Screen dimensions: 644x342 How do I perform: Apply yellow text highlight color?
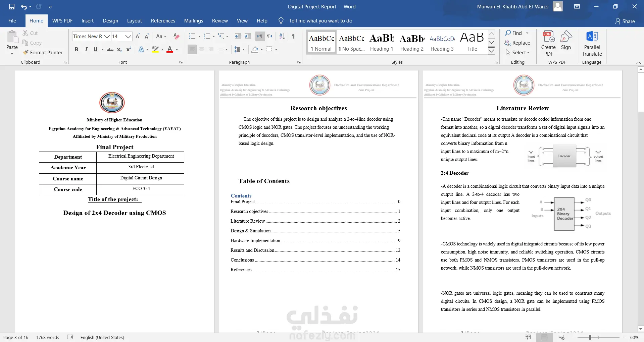[155, 49]
